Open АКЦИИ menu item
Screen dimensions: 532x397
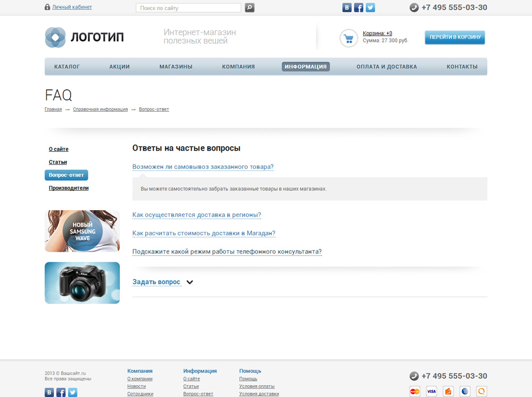pos(119,67)
